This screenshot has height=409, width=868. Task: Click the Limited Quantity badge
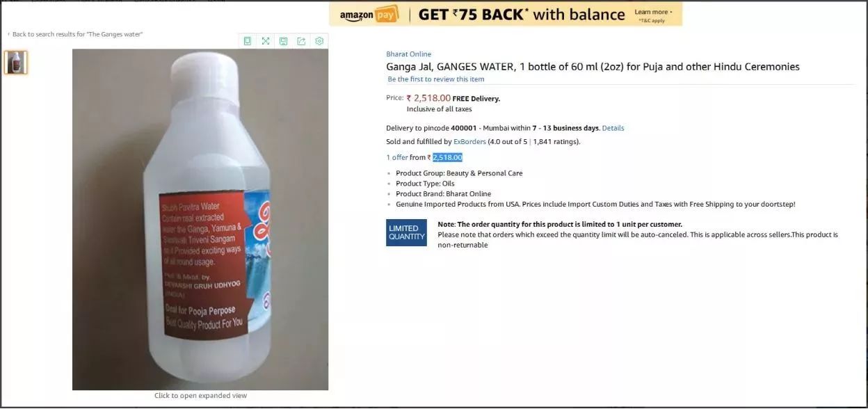point(407,232)
